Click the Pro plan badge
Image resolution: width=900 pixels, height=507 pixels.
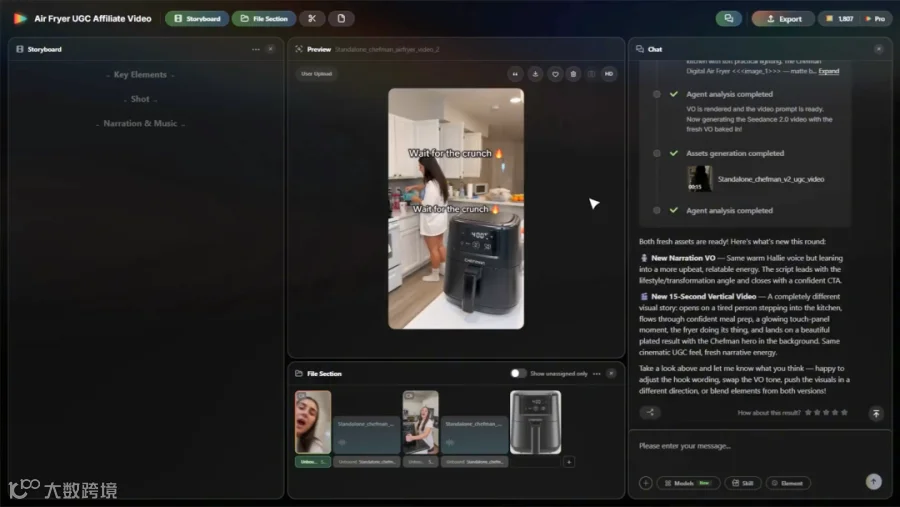pos(875,19)
